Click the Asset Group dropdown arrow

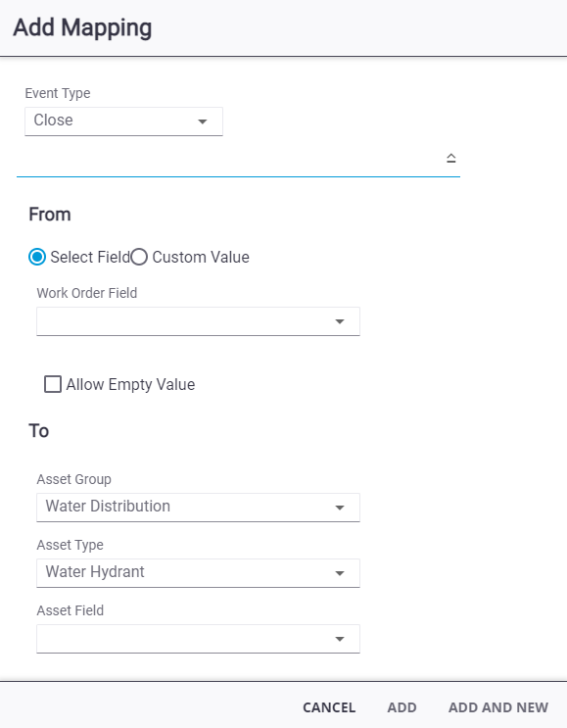pos(340,508)
